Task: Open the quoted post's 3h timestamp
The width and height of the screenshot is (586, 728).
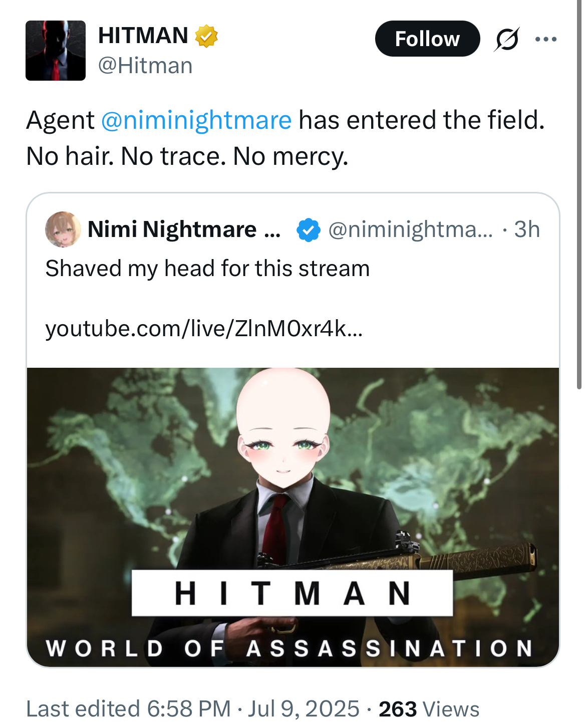Action: click(527, 229)
